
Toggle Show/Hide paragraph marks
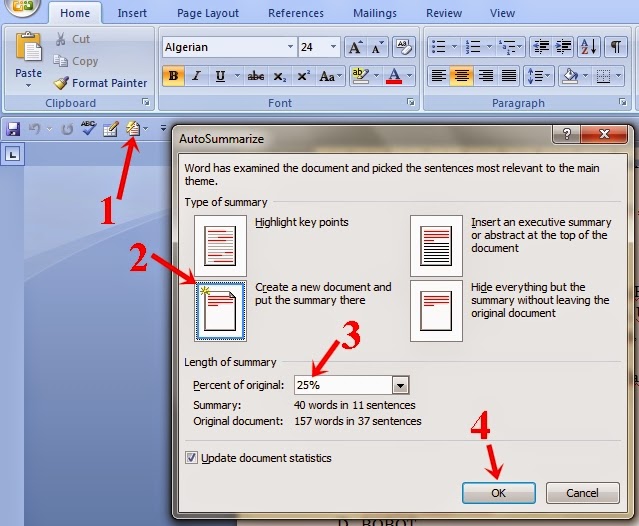615,46
